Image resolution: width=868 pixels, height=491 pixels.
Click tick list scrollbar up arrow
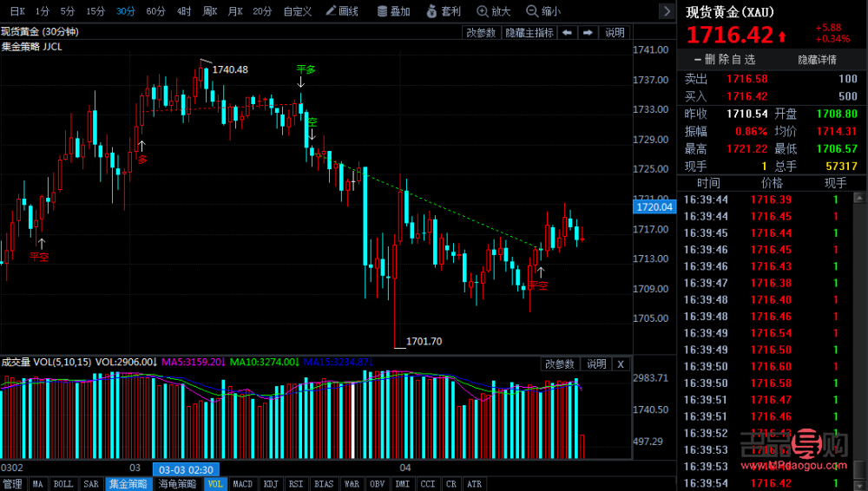pyautogui.click(x=859, y=198)
